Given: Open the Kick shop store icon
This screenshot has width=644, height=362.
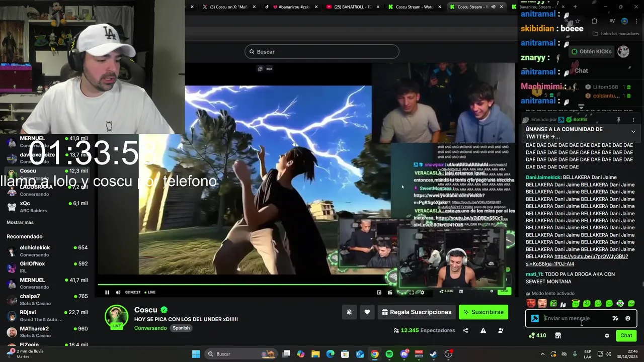Looking at the screenshot, I should (x=558, y=335).
